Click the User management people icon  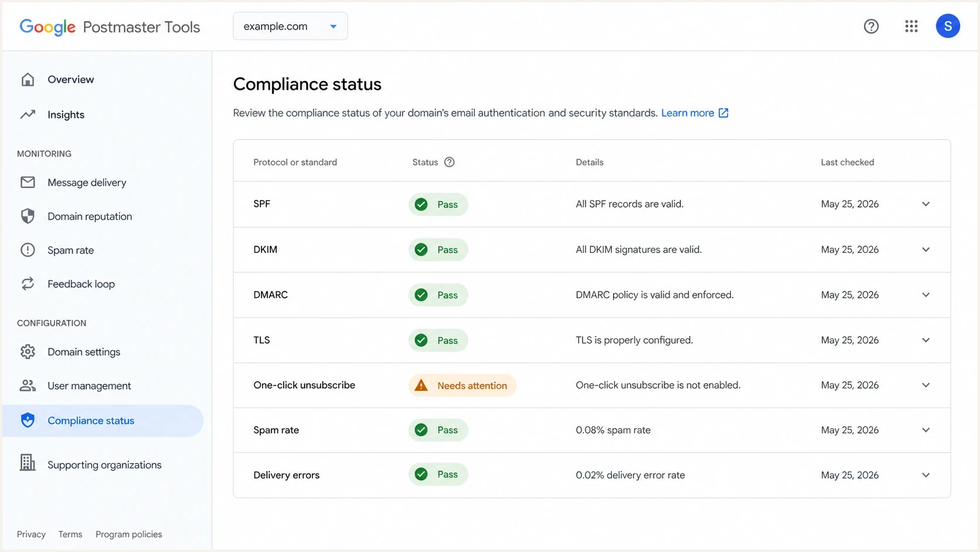point(28,385)
